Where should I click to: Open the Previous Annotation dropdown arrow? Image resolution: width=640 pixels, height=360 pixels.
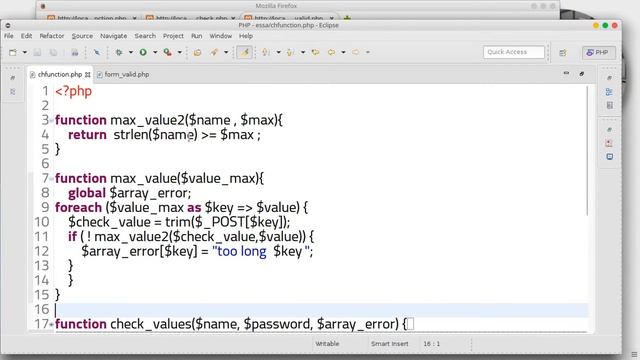coord(303,52)
